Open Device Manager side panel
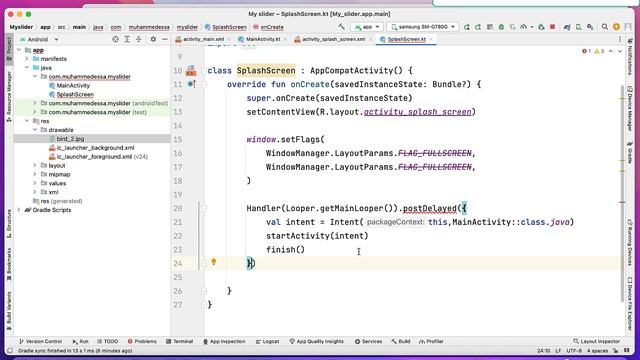 (x=630, y=109)
